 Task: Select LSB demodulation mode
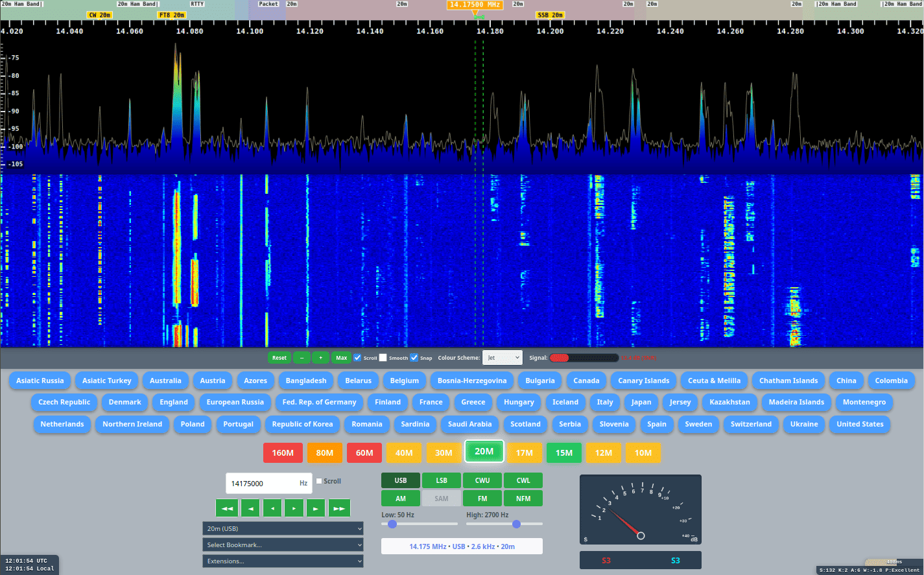tap(441, 480)
